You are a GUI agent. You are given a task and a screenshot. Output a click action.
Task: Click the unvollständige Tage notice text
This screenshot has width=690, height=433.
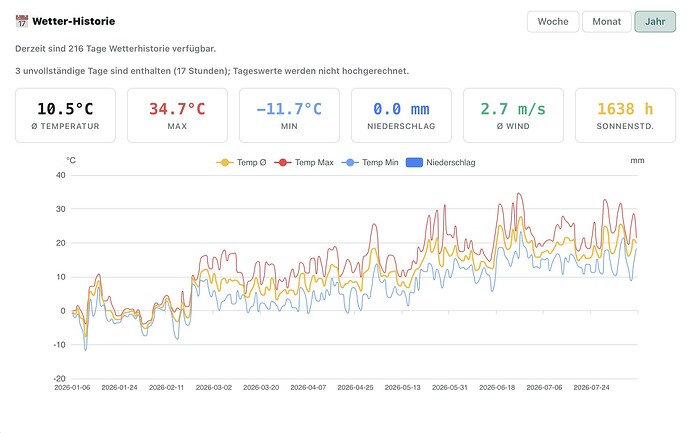(x=212, y=71)
